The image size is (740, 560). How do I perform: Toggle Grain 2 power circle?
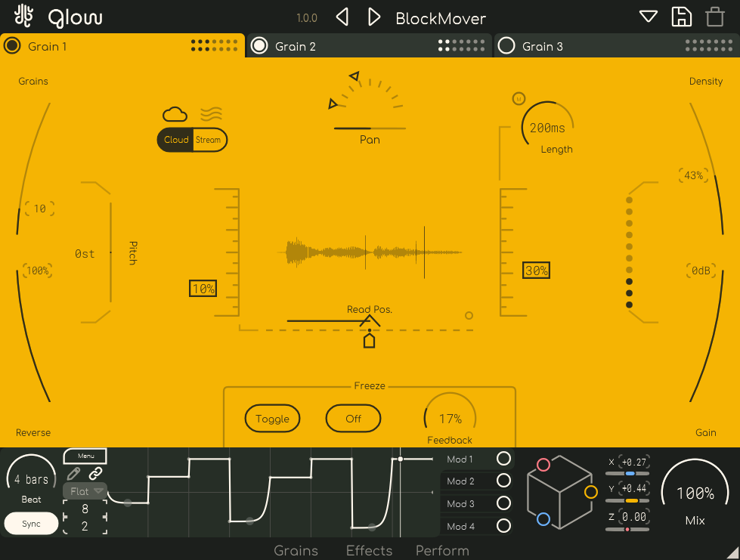pos(259,46)
